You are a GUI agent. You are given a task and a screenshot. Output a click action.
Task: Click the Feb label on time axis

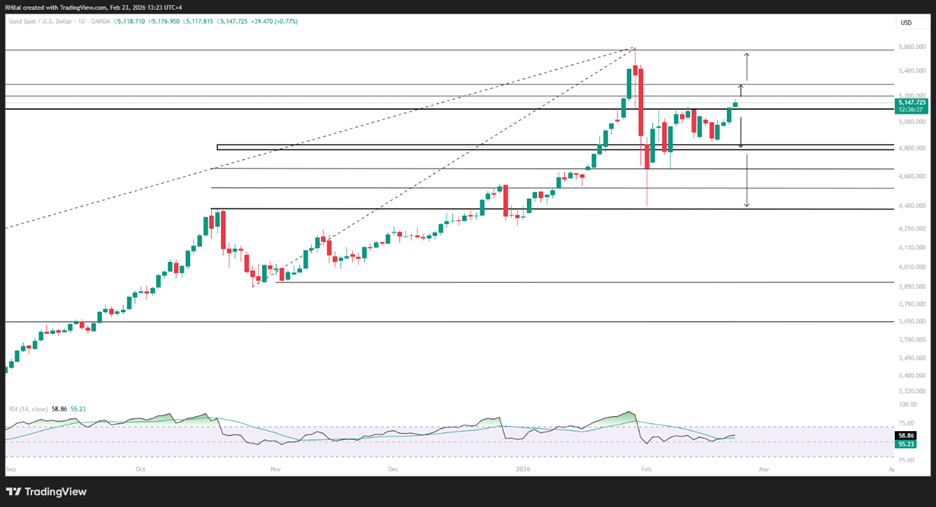tap(646, 469)
